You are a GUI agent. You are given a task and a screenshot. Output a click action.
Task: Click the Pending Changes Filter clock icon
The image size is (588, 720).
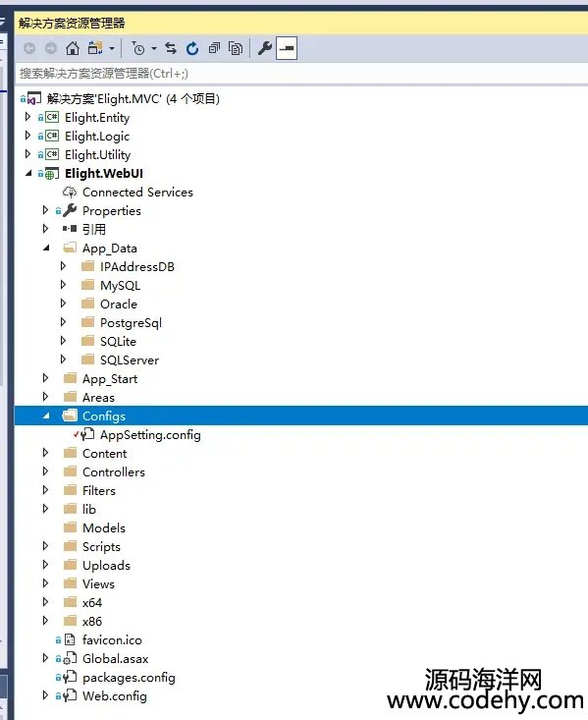pos(137,48)
